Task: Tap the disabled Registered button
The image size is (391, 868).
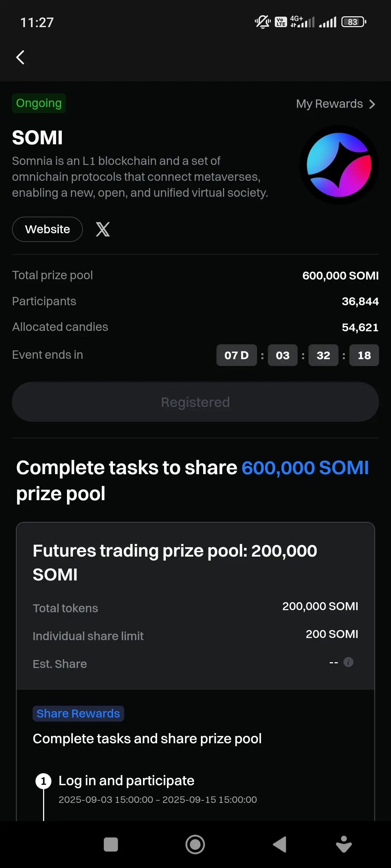Action: (195, 402)
